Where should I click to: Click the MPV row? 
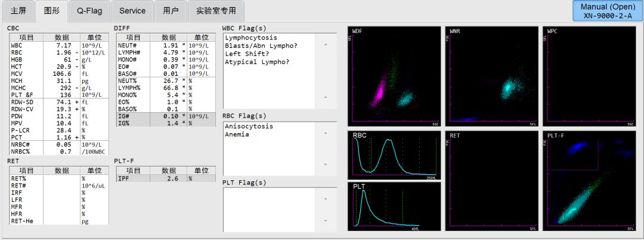(x=60, y=123)
